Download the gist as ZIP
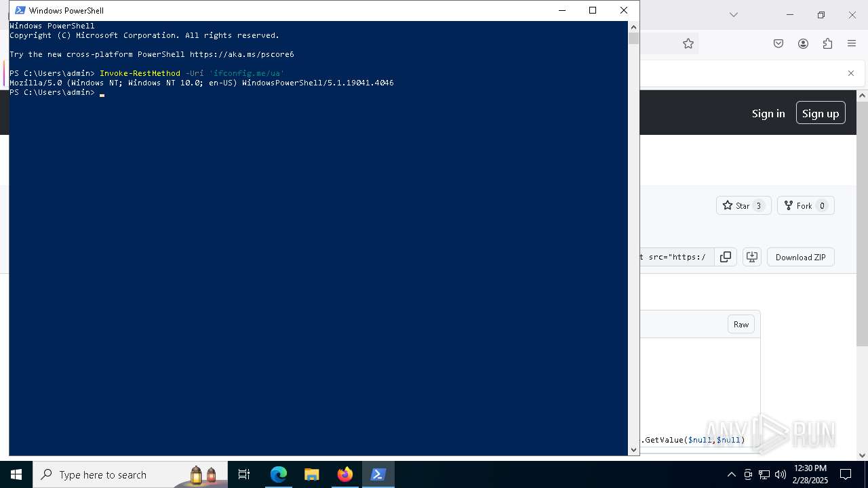Image resolution: width=868 pixels, height=488 pixels. pyautogui.click(x=801, y=257)
